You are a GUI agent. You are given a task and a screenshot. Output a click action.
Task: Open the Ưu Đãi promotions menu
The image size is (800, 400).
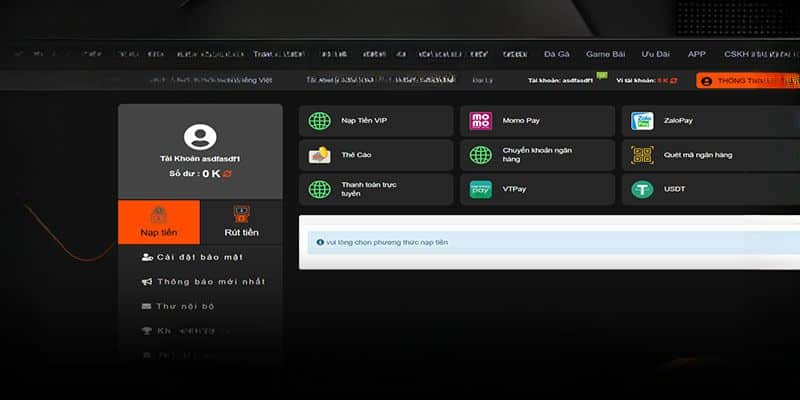tap(656, 54)
